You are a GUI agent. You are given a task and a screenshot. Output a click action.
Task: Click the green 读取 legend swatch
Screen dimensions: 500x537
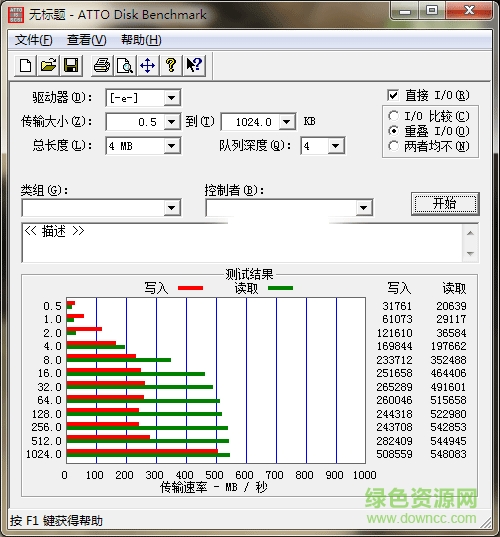[280, 288]
